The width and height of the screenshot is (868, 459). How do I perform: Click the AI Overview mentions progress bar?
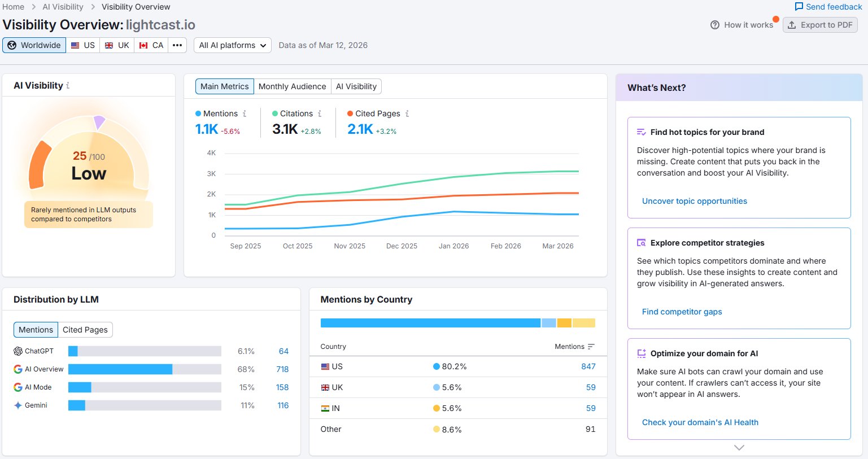coord(145,369)
